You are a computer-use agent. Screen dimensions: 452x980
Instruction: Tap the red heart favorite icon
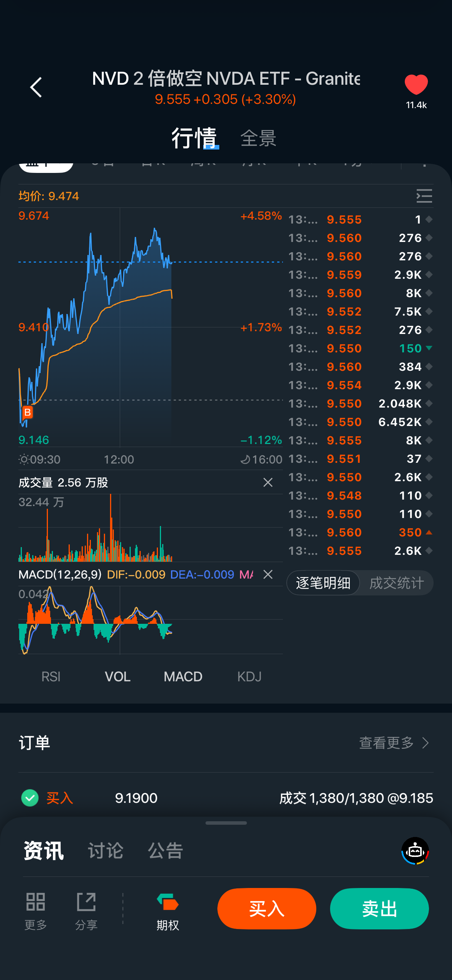coord(416,84)
